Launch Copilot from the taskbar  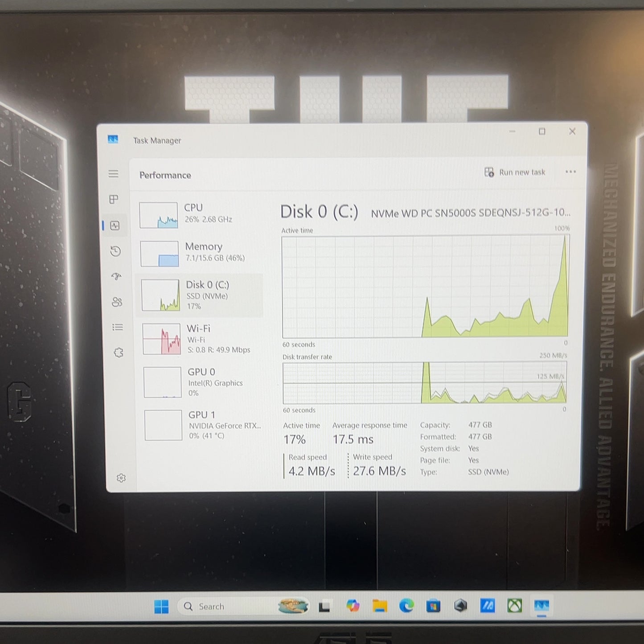click(353, 606)
